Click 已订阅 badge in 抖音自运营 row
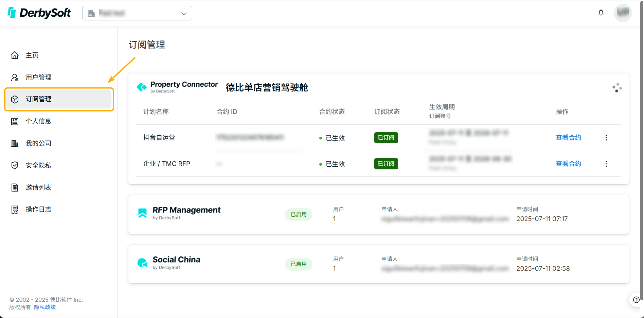The width and height of the screenshot is (644, 318). pyautogui.click(x=386, y=137)
